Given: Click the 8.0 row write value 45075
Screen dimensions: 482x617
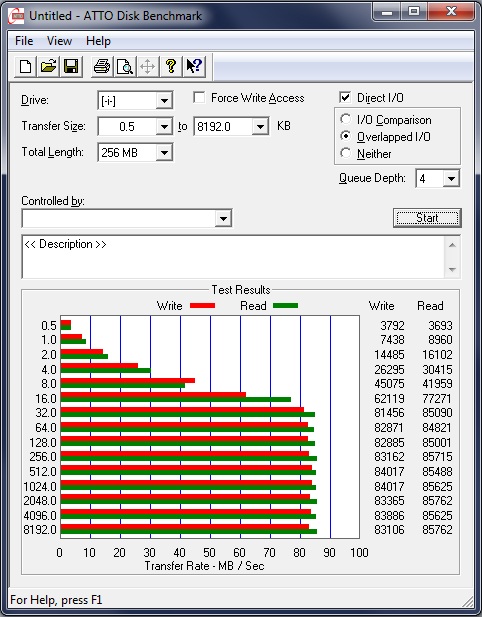Looking at the screenshot, I should (x=389, y=384).
